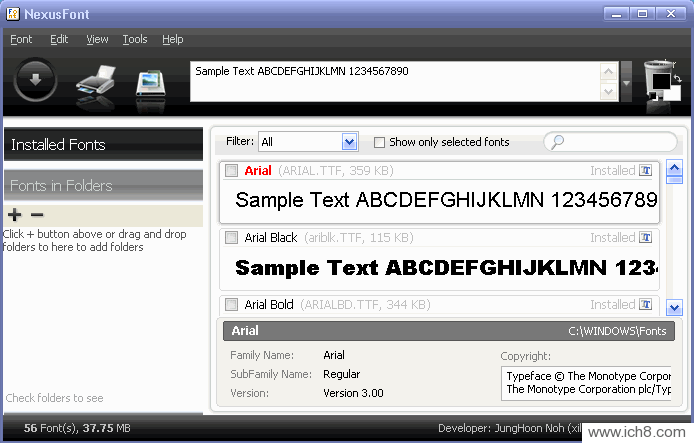Image resolution: width=694 pixels, height=443 pixels.
Task: Click the white background color swatch
Action: coord(674,93)
